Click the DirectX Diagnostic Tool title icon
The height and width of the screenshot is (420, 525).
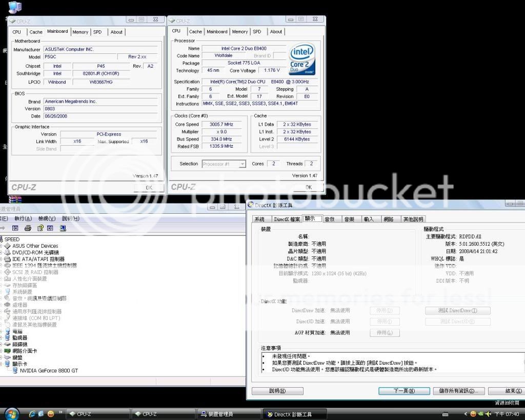[x=251, y=205]
